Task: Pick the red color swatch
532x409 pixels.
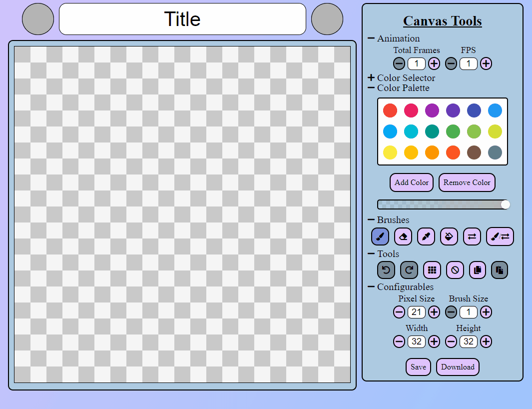Action: (390, 110)
